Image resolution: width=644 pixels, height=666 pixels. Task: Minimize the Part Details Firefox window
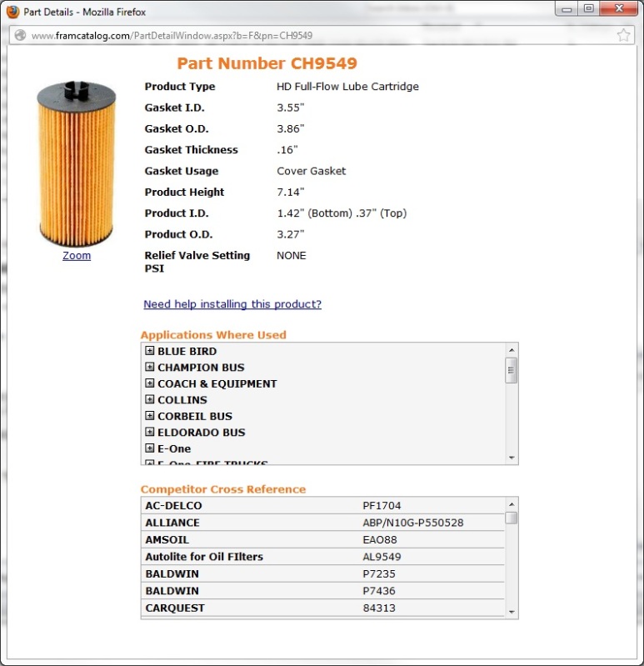pyautogui.click(x=567, y=8)
